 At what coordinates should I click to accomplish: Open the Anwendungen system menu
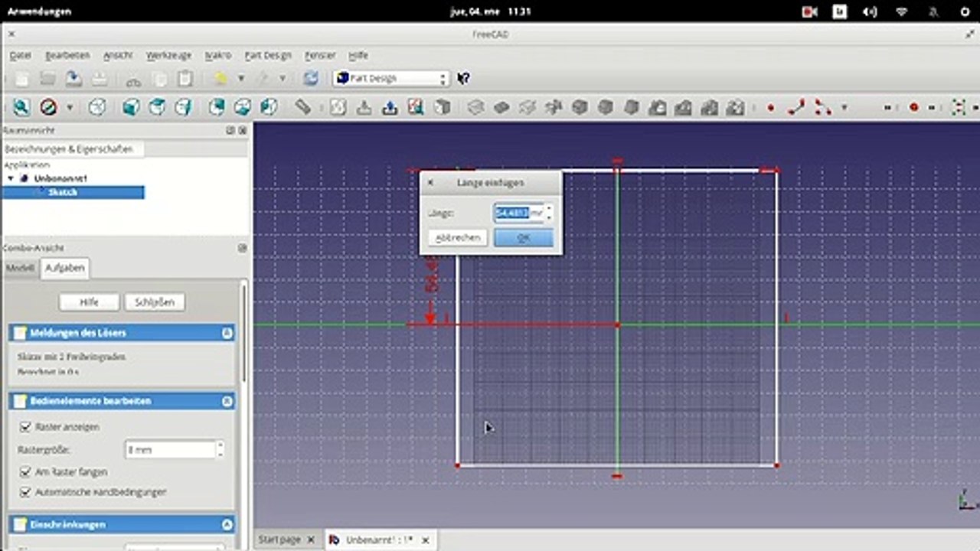pos(40,11)
